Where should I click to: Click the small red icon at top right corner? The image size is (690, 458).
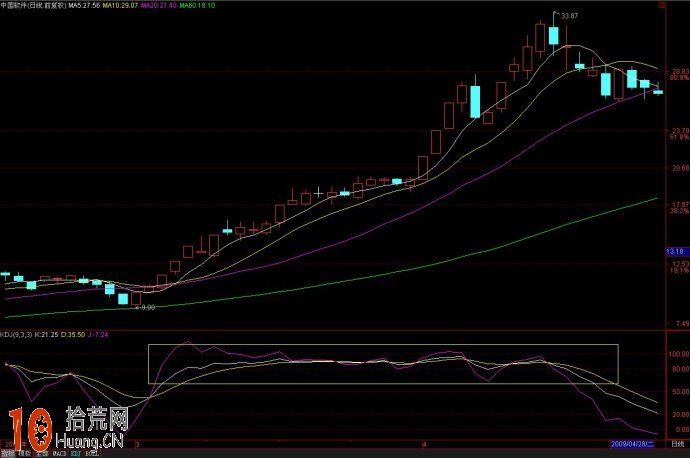[x=661, y=5]
